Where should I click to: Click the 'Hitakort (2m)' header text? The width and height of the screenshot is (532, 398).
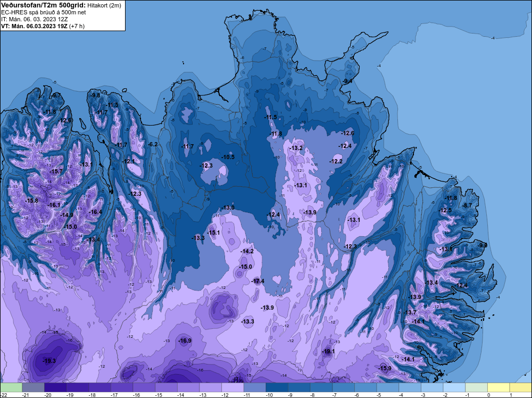point(104,5)
